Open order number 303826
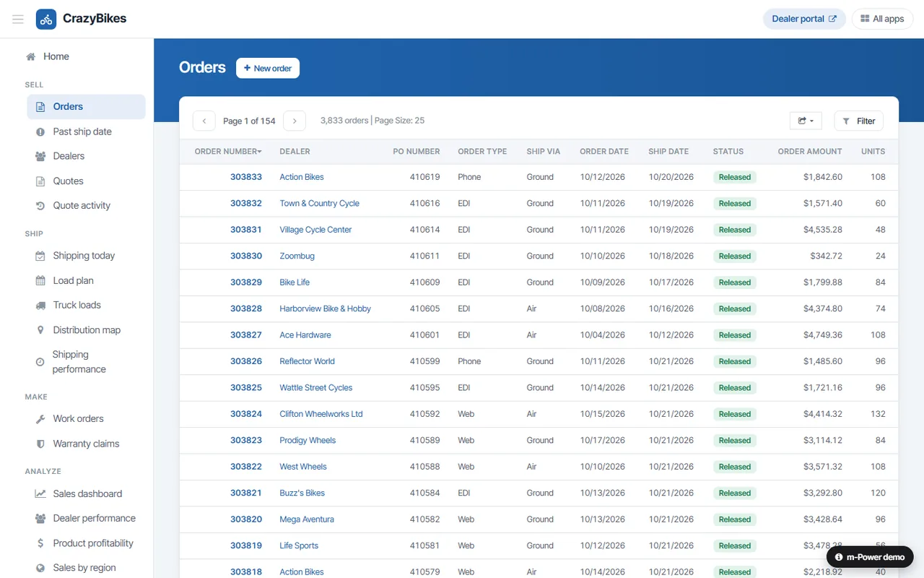Viewport: 924px width, 578px height. (x=246, y=361)
